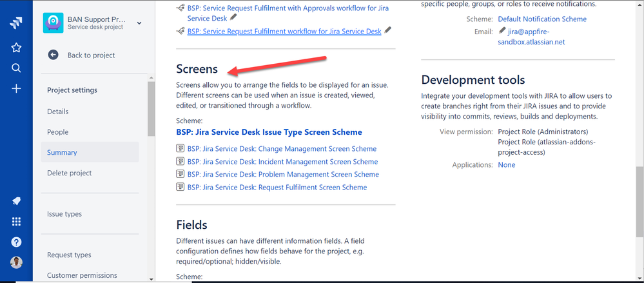Click the Problem Management Screen Scheme icon
The height and width of the screenshot is (283, 644).
[x=180, y=174]
